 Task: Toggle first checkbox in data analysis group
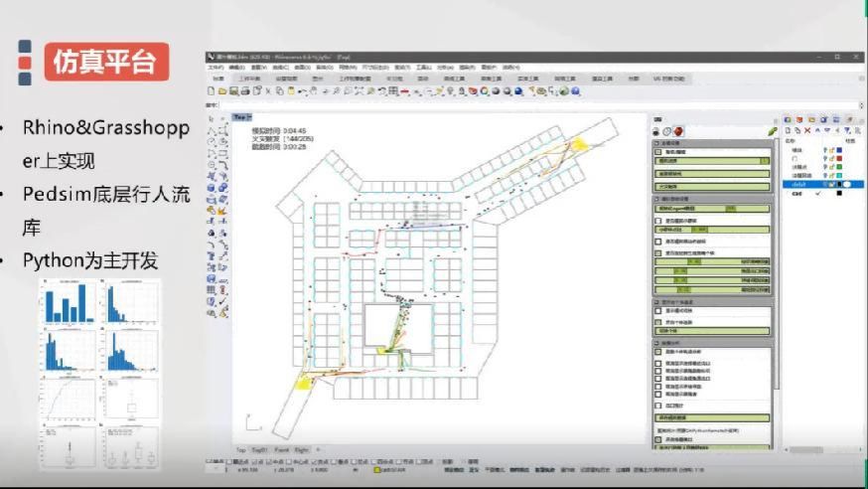[658, 352]
